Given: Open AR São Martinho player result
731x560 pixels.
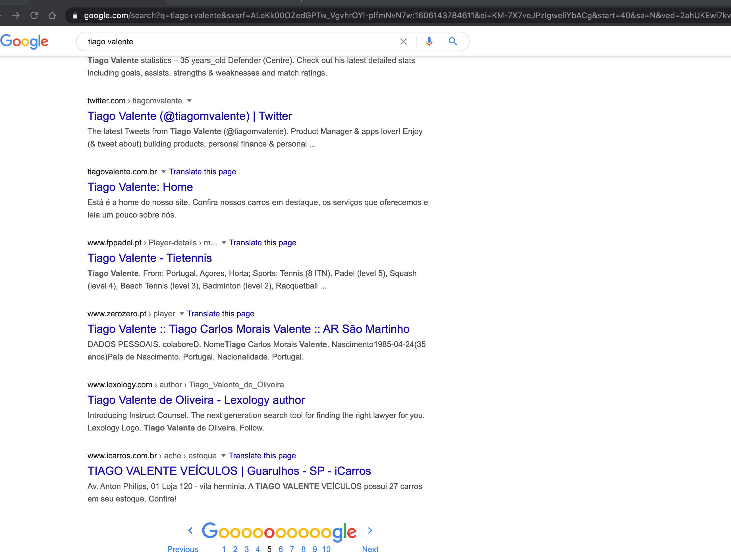Looking at the screenshot, I should click(248, 329).
